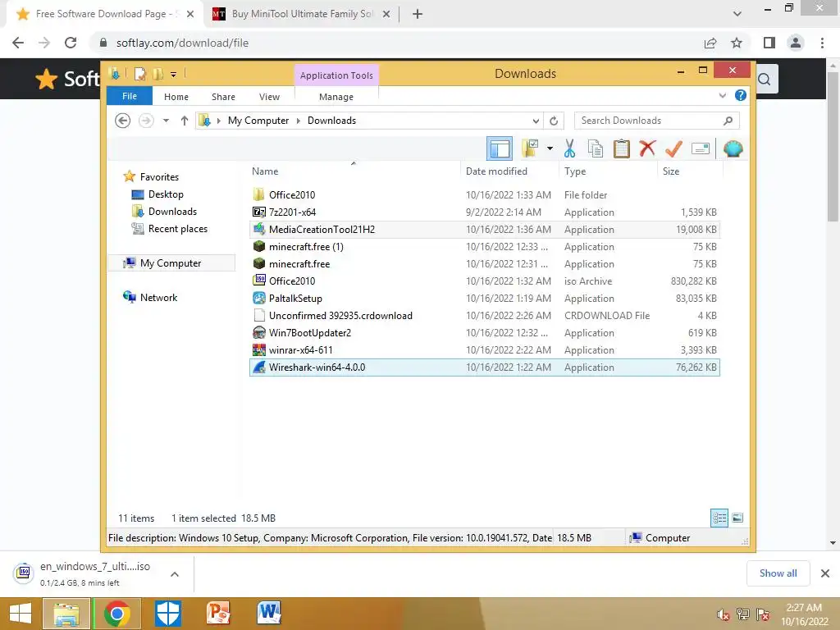This screenshot has height=630, width=840.
Task: Open options arrow for windows 7 iso download
Action: click(175, 573)
